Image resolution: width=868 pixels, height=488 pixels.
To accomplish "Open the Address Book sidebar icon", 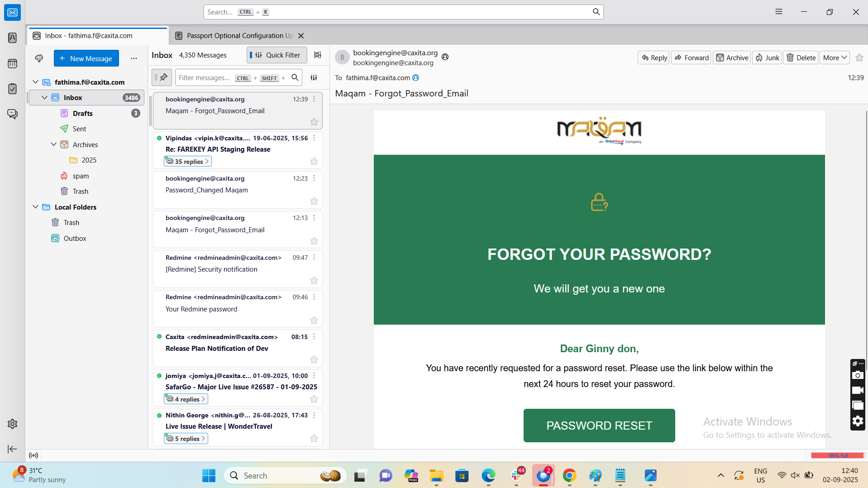I will (x=12, y=38).
